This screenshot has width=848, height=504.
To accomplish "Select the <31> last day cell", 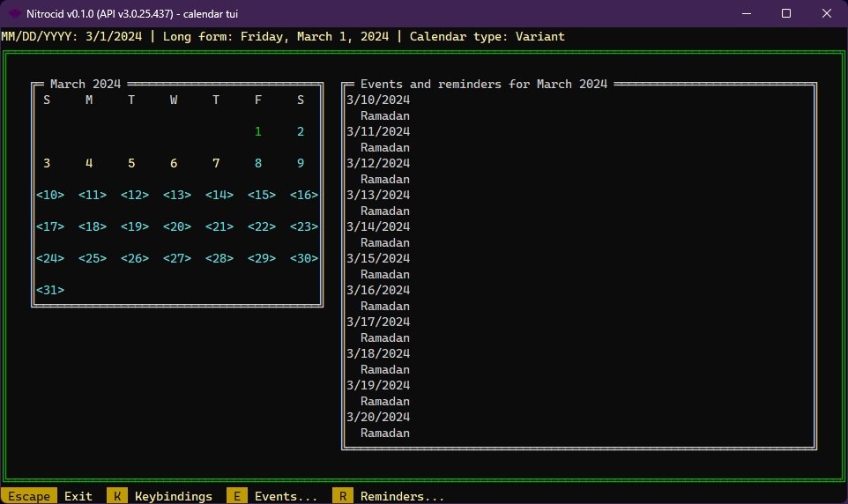I will [50, 290].
